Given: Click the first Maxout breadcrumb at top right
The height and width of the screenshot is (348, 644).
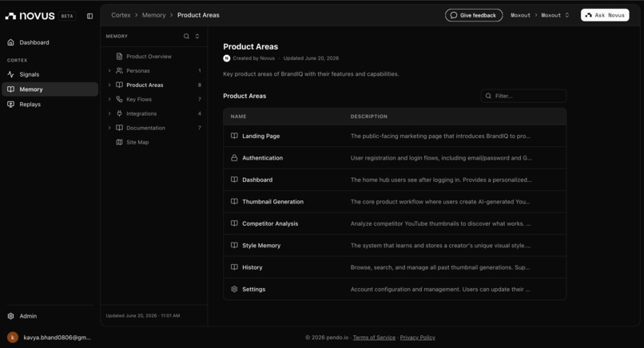Looking at the screenshot, I should (x=520, y=15).
